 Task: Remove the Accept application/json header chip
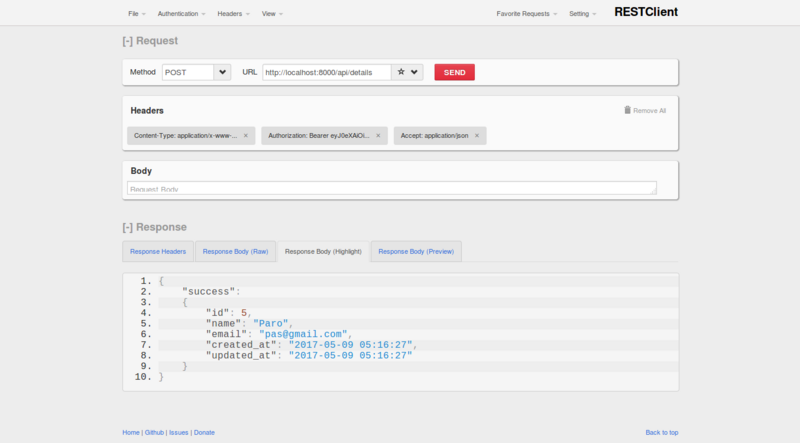pyautogui.click(x=477, y=136)
